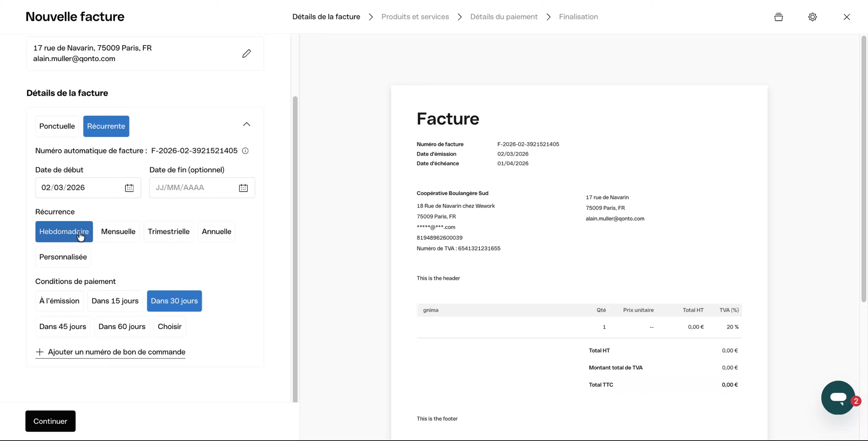Click the info icon beside invoice number
This screenshot has width=868, height=441.
[245, 151]
